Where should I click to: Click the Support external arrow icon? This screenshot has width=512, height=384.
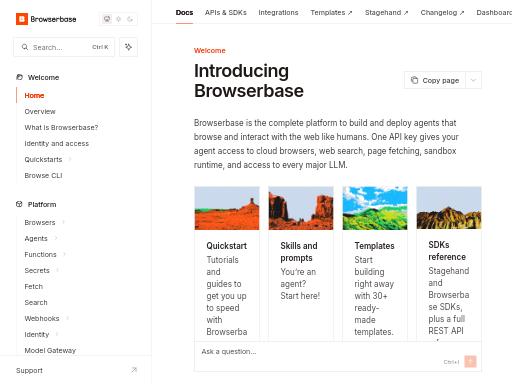[134, 370]
